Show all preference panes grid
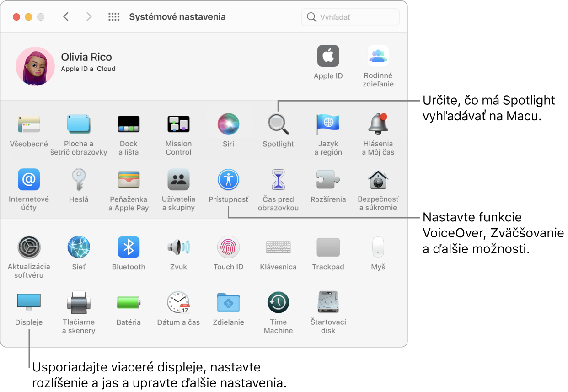This screenshot has width=568, height=392. [113, 16]
